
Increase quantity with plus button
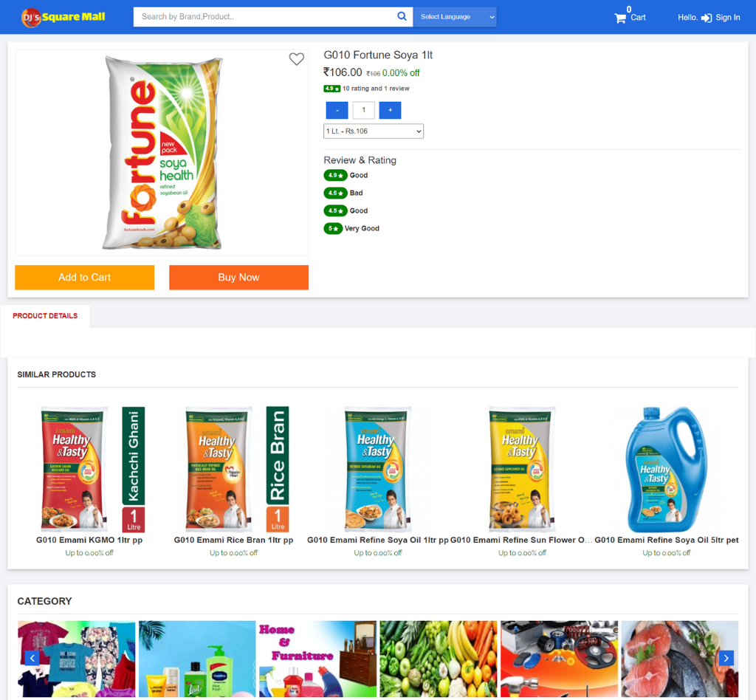coord(390,111)
